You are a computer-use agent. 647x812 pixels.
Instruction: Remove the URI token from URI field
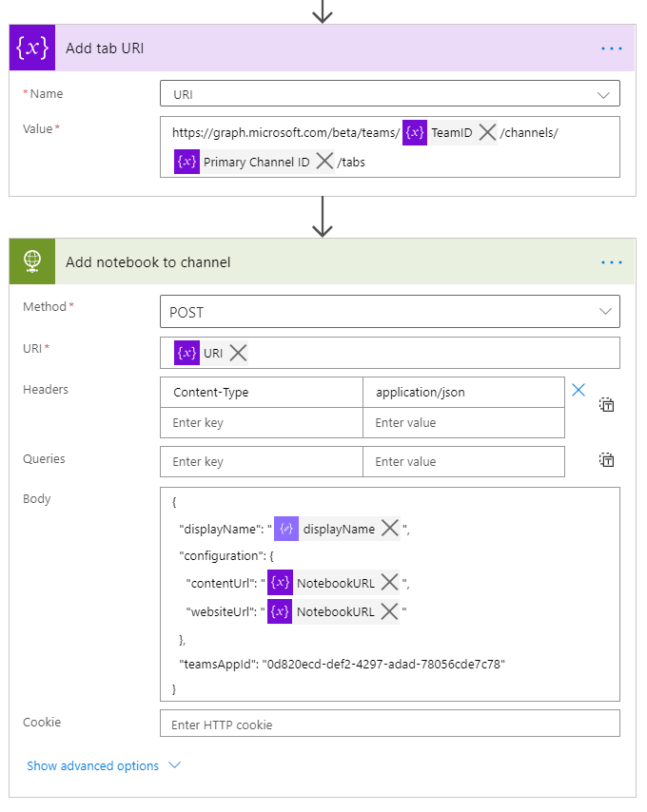click(238, 353)
